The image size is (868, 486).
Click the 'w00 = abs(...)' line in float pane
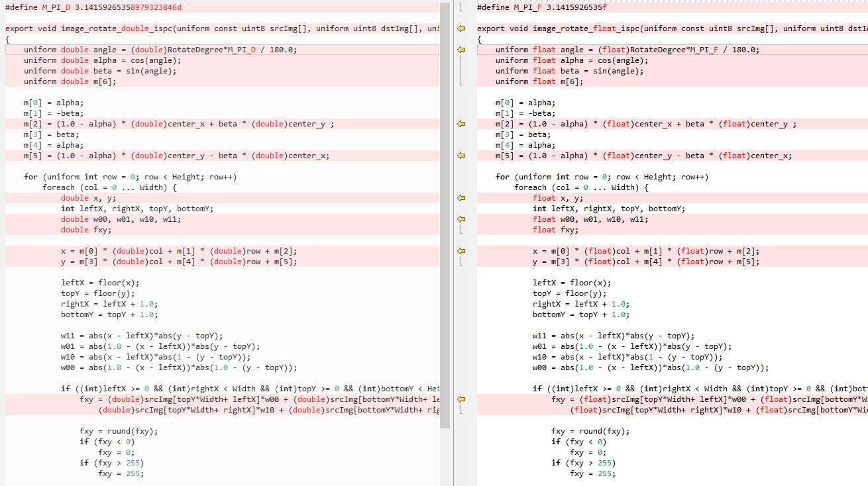(651, 367)
